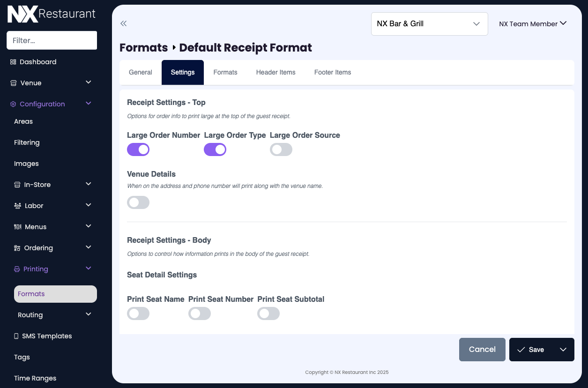Disable the Large Order Number toggle

[x=138, y=149]
